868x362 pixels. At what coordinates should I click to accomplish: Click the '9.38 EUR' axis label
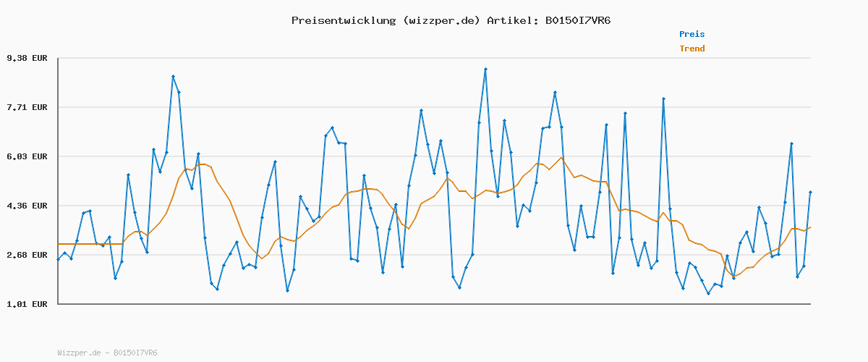tap(27, 58)
